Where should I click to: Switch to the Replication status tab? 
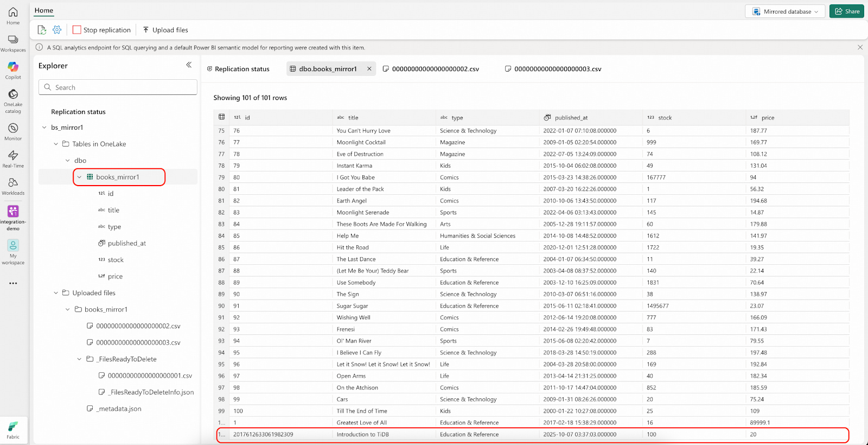point(238,69)
